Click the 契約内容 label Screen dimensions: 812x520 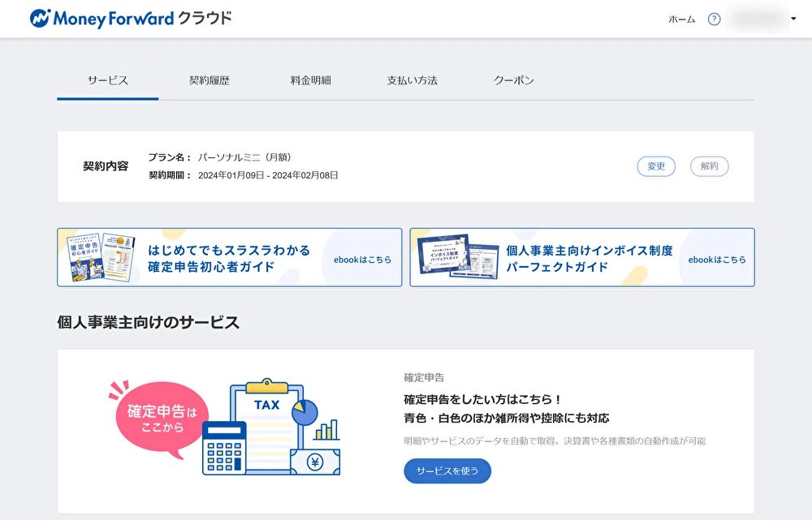click(106, 166)
